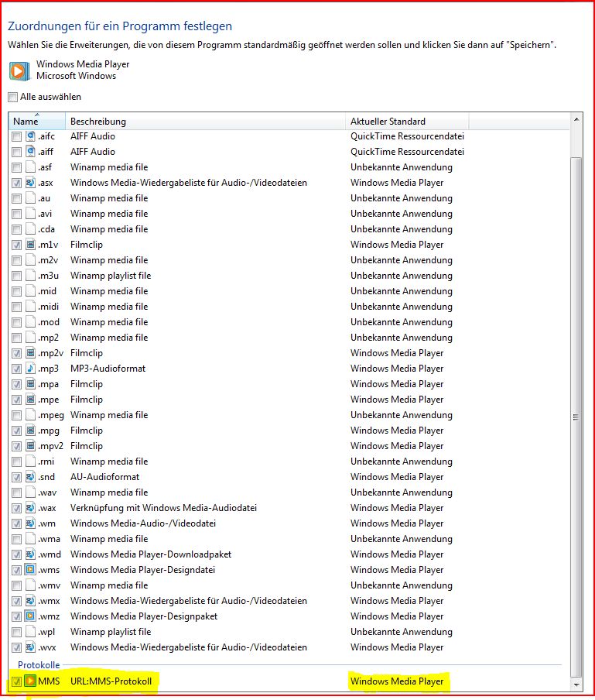Click the .wpl blank file icon

tap(30, 632)
